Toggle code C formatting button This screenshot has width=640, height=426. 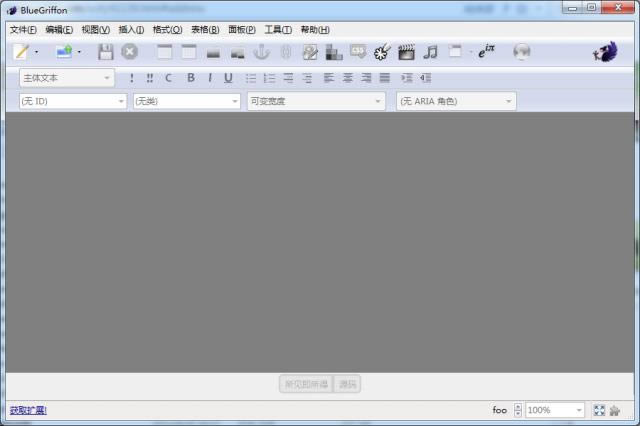click(168, 78)
